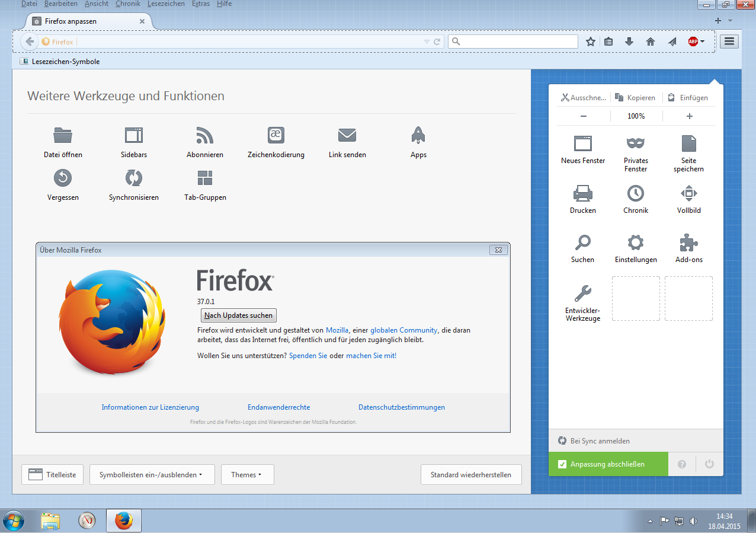Click the Abonnieren RSS feed icon
The width and height of the screenshot is (756, 533).
204,135
